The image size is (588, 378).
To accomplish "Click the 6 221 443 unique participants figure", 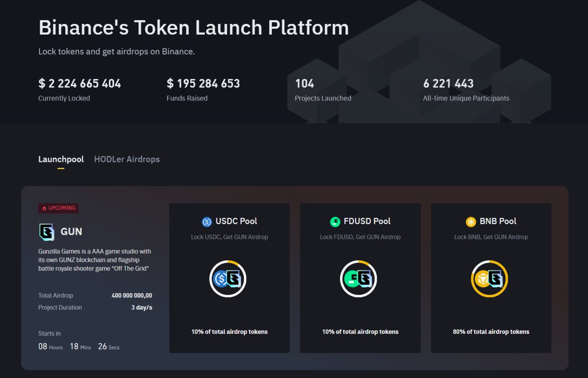I will pos(448,84).
